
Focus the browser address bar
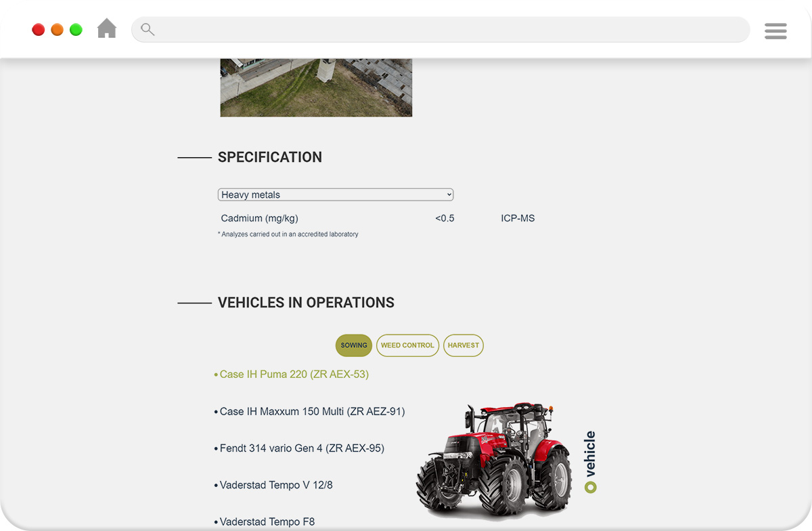click(441, 30)
